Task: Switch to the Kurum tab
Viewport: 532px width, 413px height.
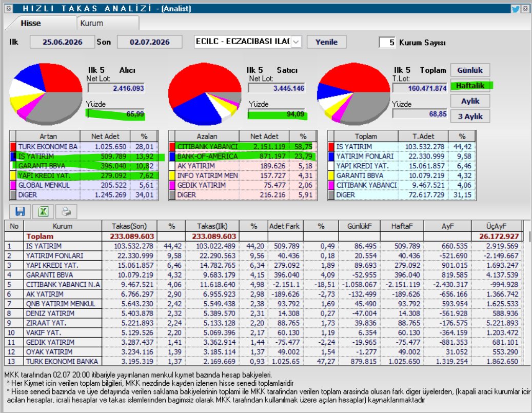Action: tap(107, 23)
